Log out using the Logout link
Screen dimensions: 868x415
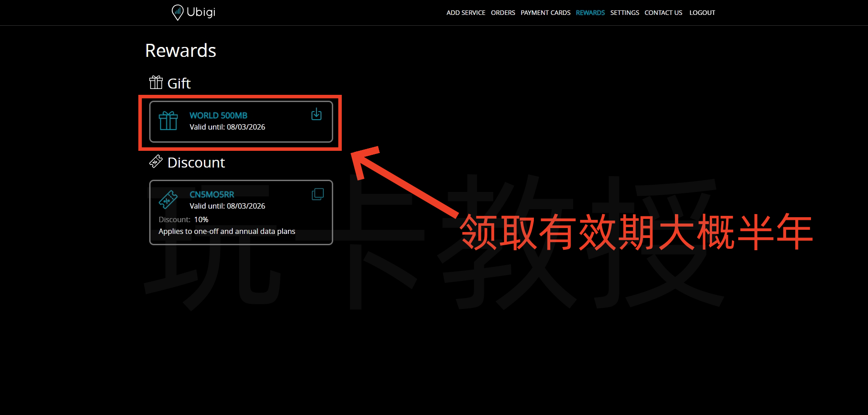(x=702, y=13)
